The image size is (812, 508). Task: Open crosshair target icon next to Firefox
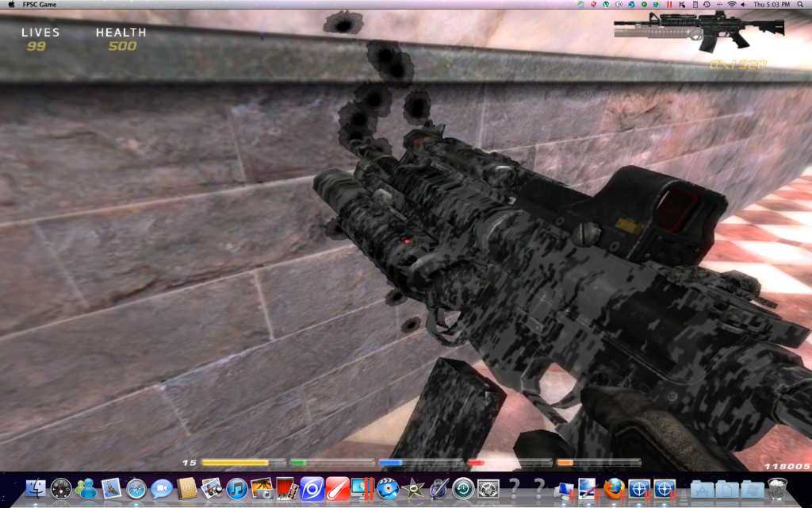[639, 489]
